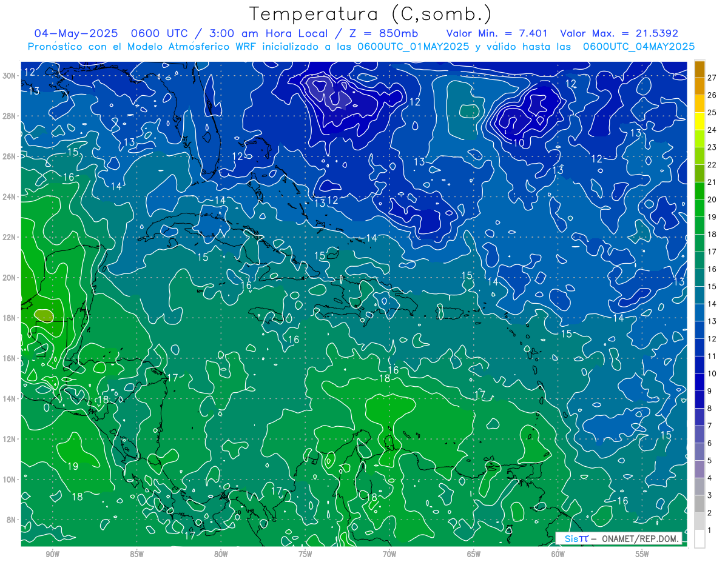728x562 pixels.
Task: Select the date '04-May-2025' in the header
Action: click(77, 33)
